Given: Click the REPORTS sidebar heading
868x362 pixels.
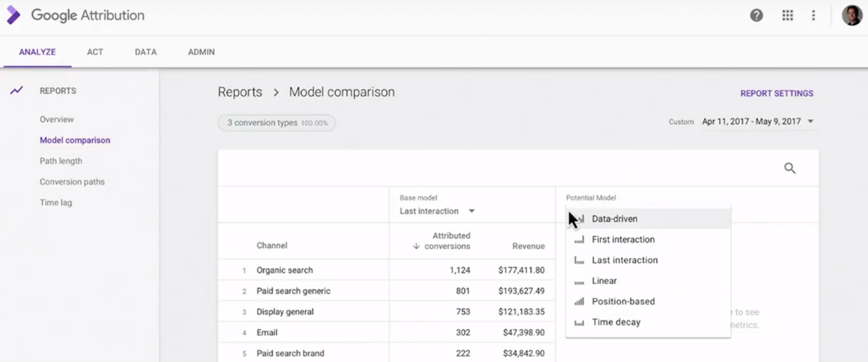Looking at the screenshot, I should pos(58,91).
